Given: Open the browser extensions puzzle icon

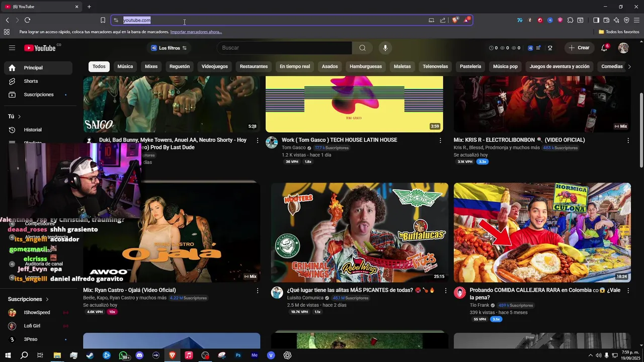Looking at the screenshot, I should click(x=570, y=20).
